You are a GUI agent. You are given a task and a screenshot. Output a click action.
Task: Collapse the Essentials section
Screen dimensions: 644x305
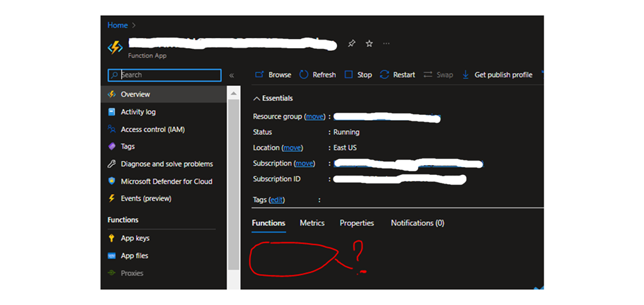(x=273, y=98)
